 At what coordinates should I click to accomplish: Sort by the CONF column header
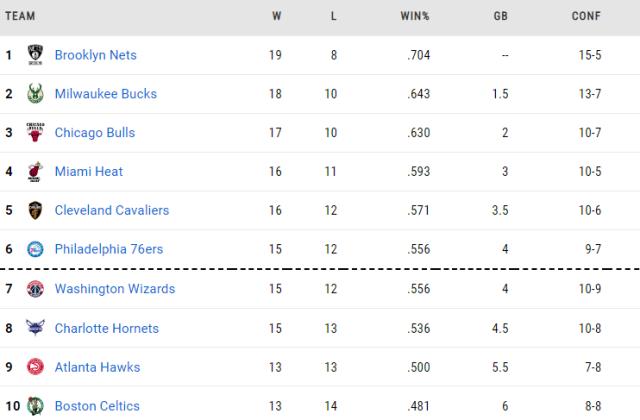[586, 16]
